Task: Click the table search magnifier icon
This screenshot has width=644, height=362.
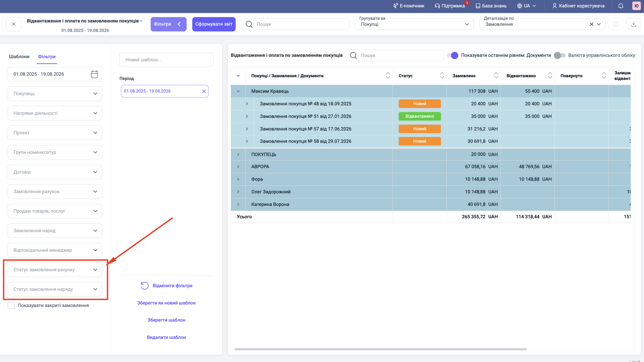Action: (353, 55)
